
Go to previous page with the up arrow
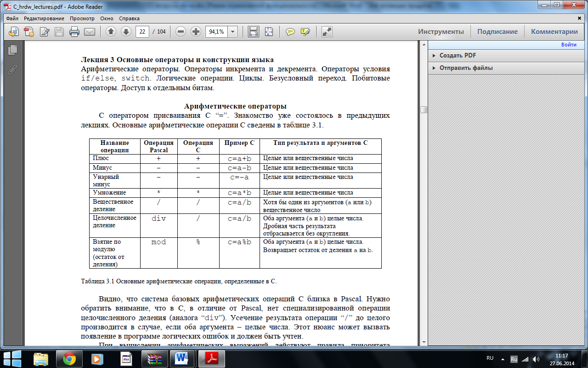[111, 32]
